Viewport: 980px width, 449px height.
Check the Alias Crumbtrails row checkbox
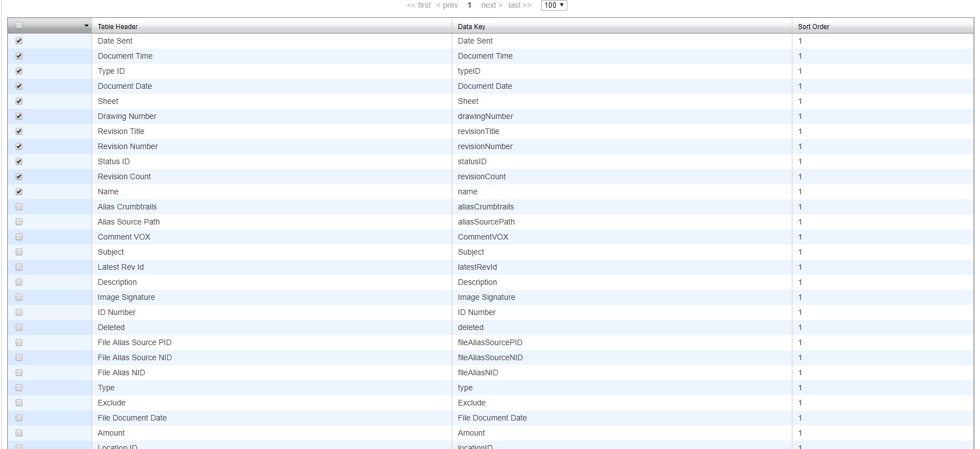tap(19, 207)
